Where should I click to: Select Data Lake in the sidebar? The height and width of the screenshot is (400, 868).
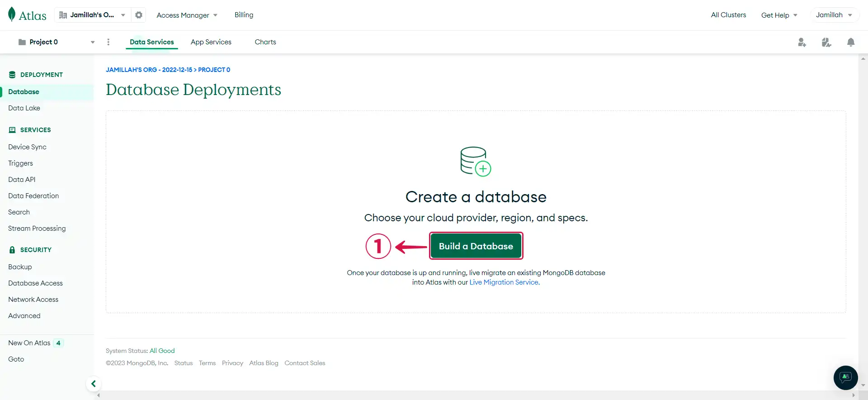[x=24, y=108]
